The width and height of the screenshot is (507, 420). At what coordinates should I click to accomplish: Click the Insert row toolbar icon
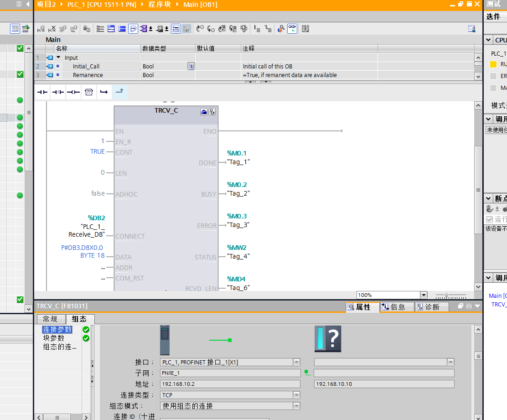(63, 29)
